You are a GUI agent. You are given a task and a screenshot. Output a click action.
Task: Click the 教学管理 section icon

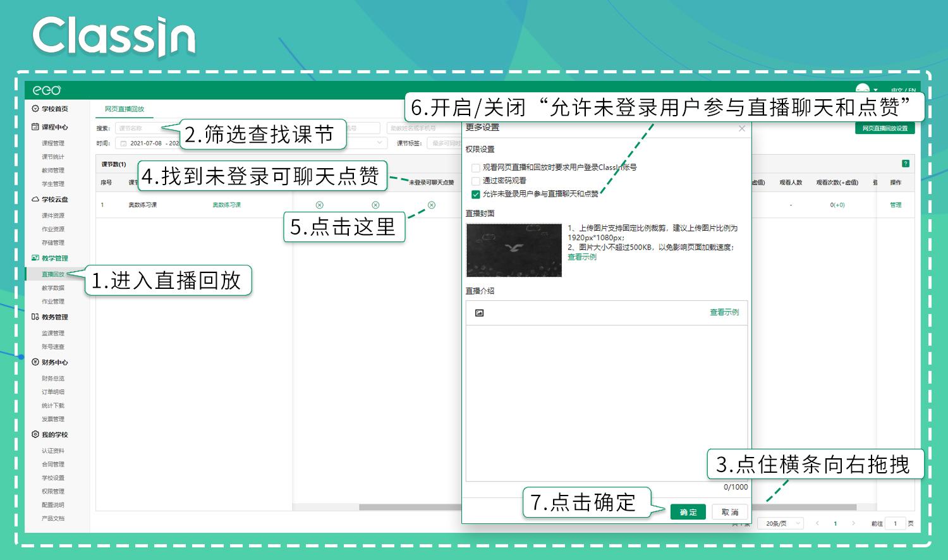pyautogui.click(x=35, y=258)
